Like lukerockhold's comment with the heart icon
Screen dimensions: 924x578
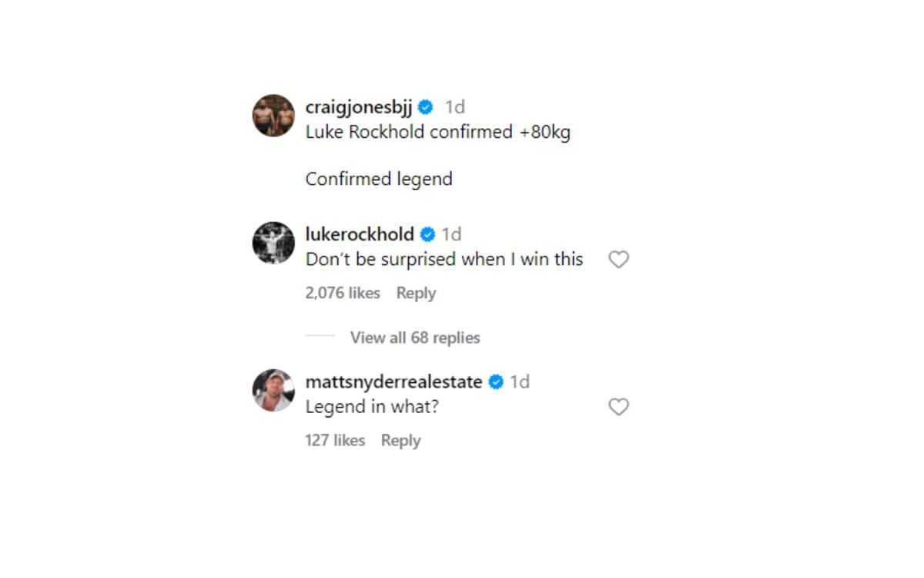(618, 260)
